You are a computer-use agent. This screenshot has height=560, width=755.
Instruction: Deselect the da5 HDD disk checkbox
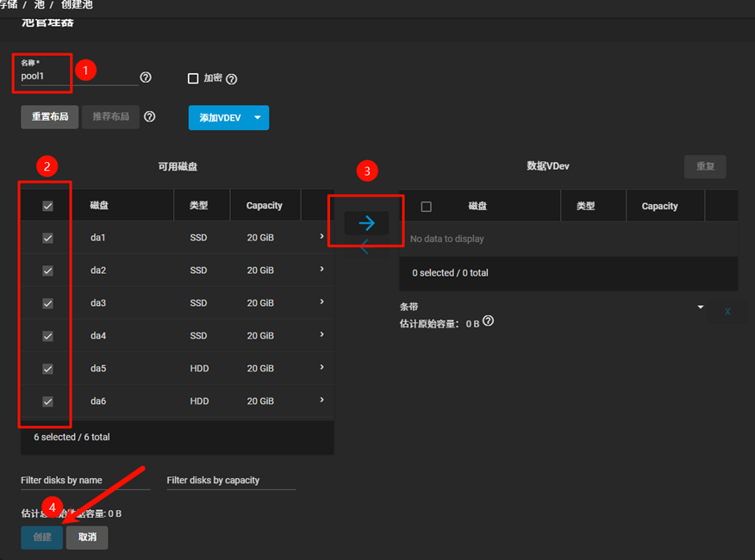pyautogui.click(x=48, y=369)
